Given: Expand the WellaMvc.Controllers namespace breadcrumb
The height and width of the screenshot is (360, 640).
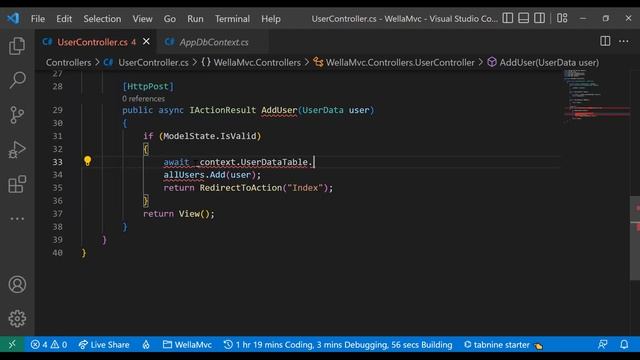Looking at the screenshot, I should pos(257,62).
